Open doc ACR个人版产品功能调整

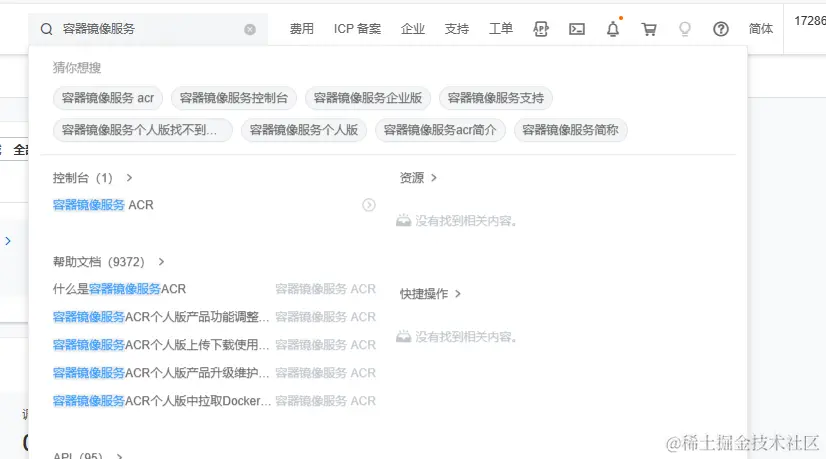(161, 317)
